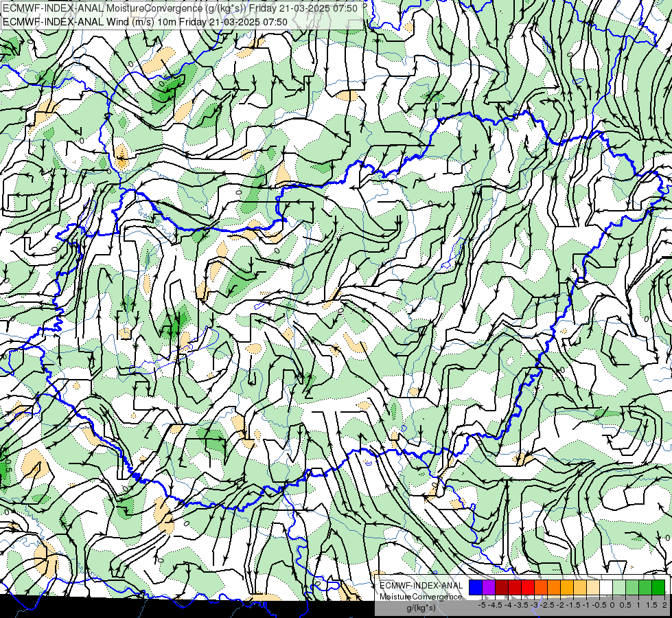Click the legend label 'ECMWF-INDEX-ANAL'
Screen dimensions: 672x618
421,586
